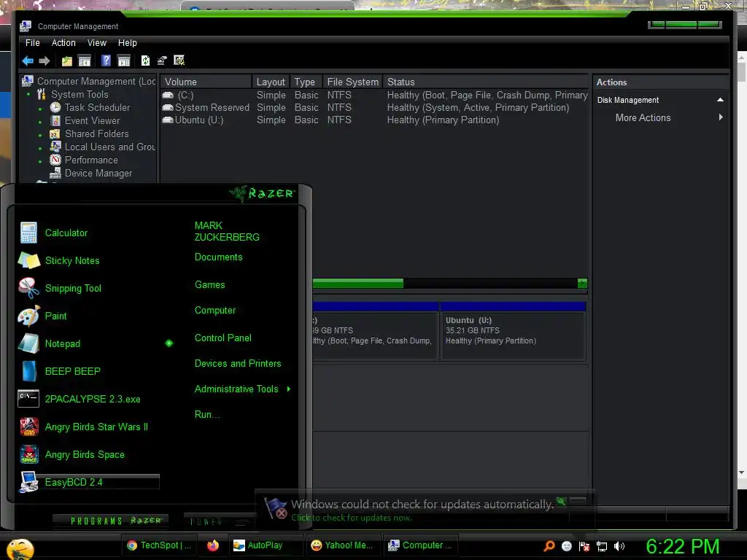747x560 pixels.
Task: Launch BEEP BEEP from the start menu
Action: point(72,371)
